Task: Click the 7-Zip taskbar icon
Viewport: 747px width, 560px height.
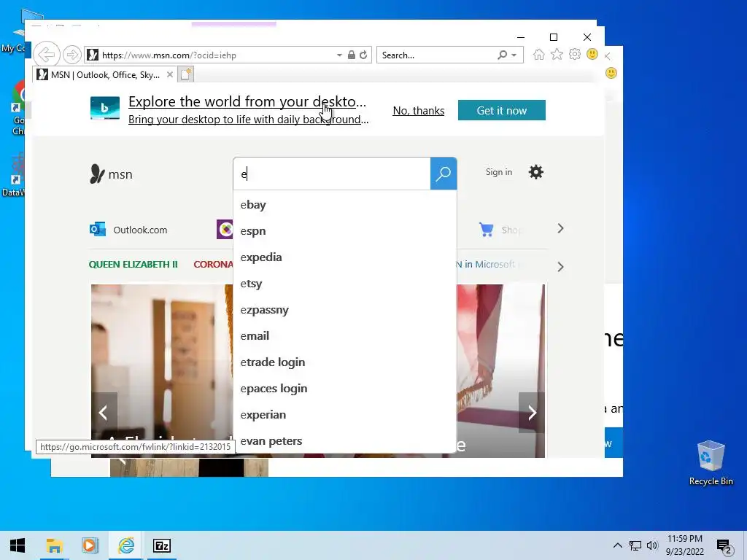Action: tap(161, 545)
